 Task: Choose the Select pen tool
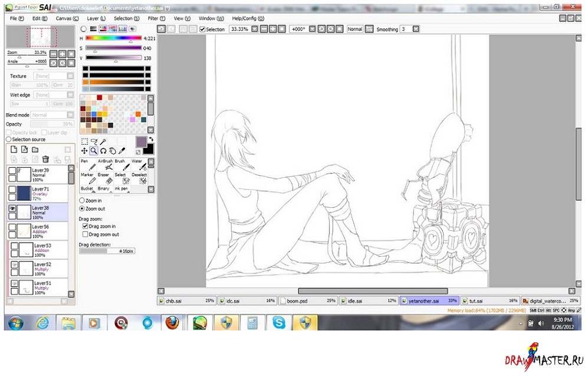tap(122, 179)
